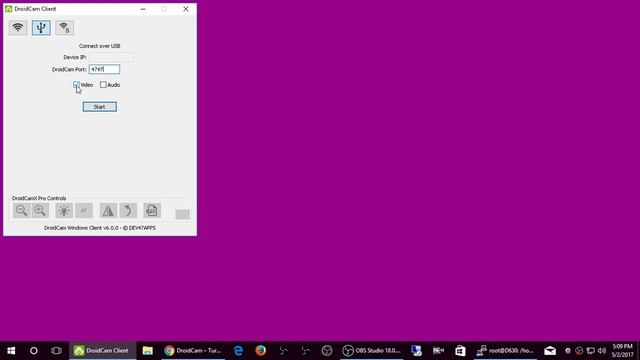Close the DroidCam Client window

186,9
